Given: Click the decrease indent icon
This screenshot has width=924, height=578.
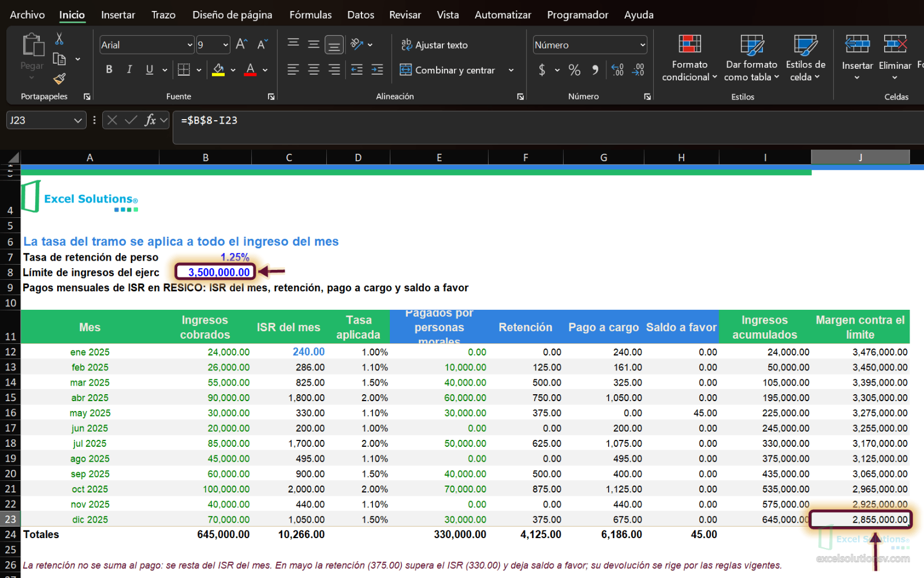Looking at the screenshot, I should (357, 70).
